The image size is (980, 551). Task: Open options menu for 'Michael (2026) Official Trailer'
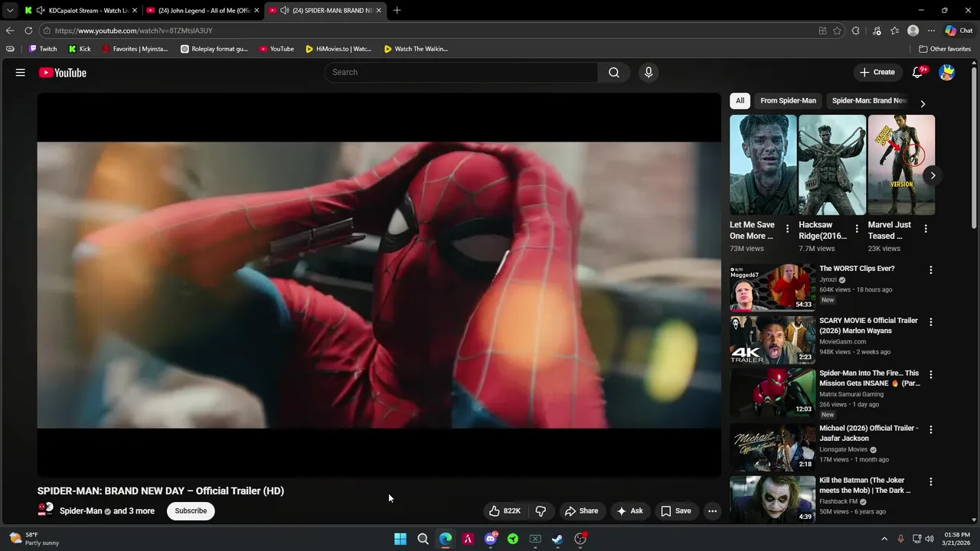pyautogui.click(x=931, y=429)
